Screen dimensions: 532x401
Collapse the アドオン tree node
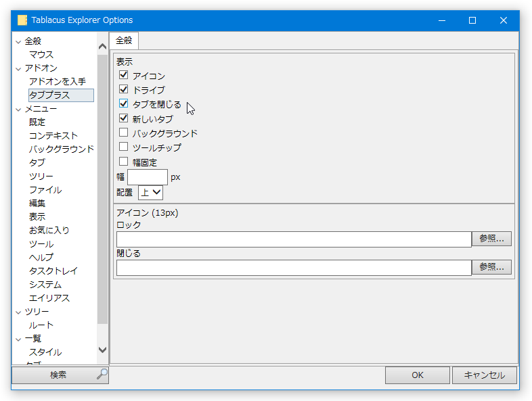click(18, 69)
